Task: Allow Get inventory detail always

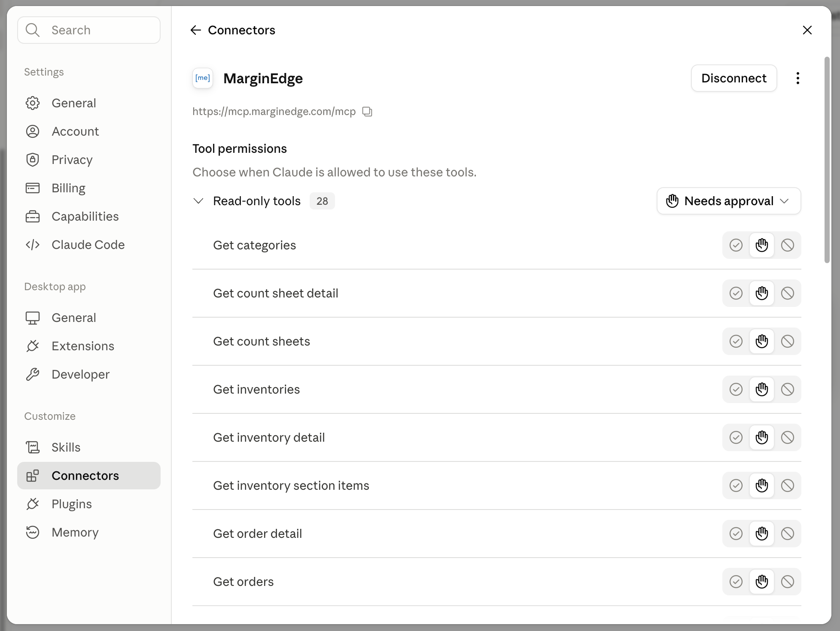Action: [736, 437]
